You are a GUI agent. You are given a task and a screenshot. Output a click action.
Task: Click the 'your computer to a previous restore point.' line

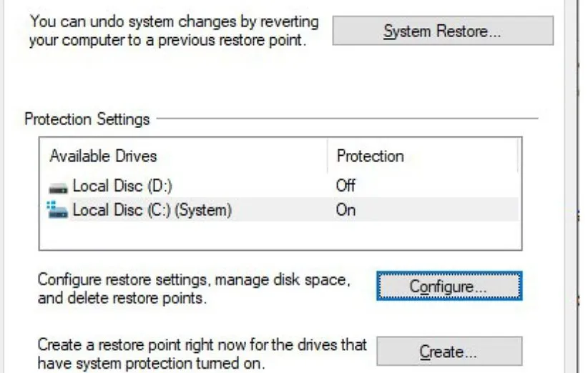pos(167,41)
